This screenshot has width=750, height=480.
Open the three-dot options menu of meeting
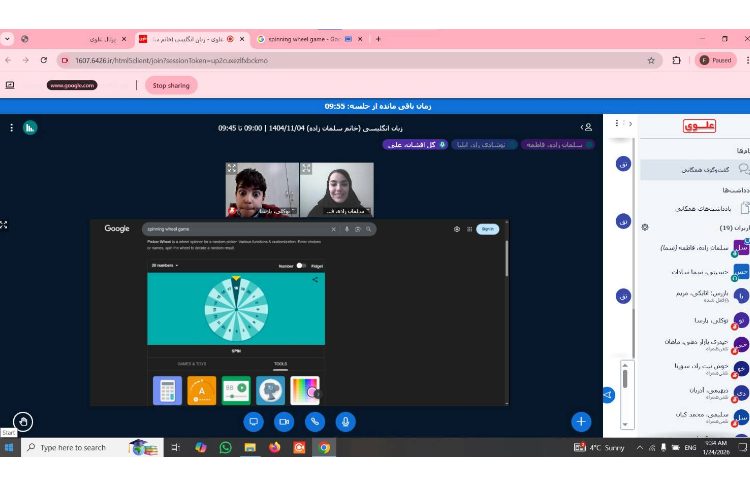click(x=12, y=128)
